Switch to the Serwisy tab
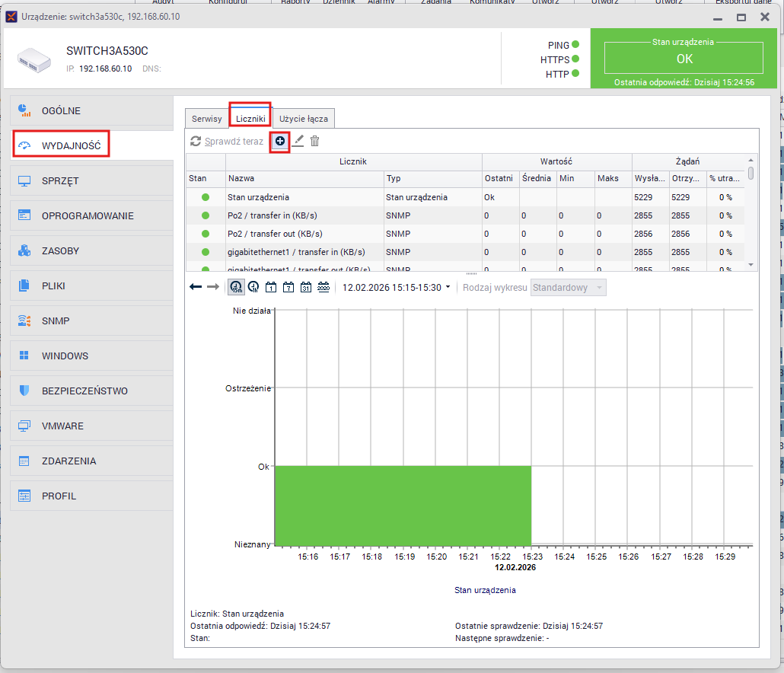 (x=206, y=119)
